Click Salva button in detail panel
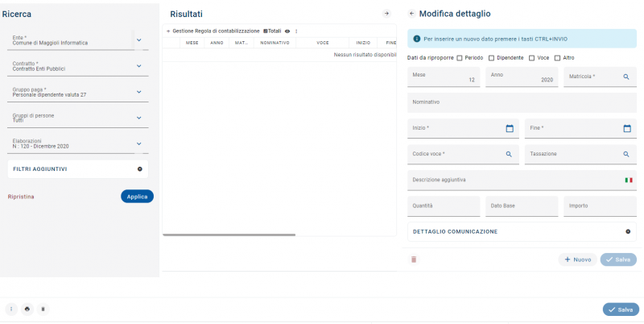 click(x=618, y=260)
